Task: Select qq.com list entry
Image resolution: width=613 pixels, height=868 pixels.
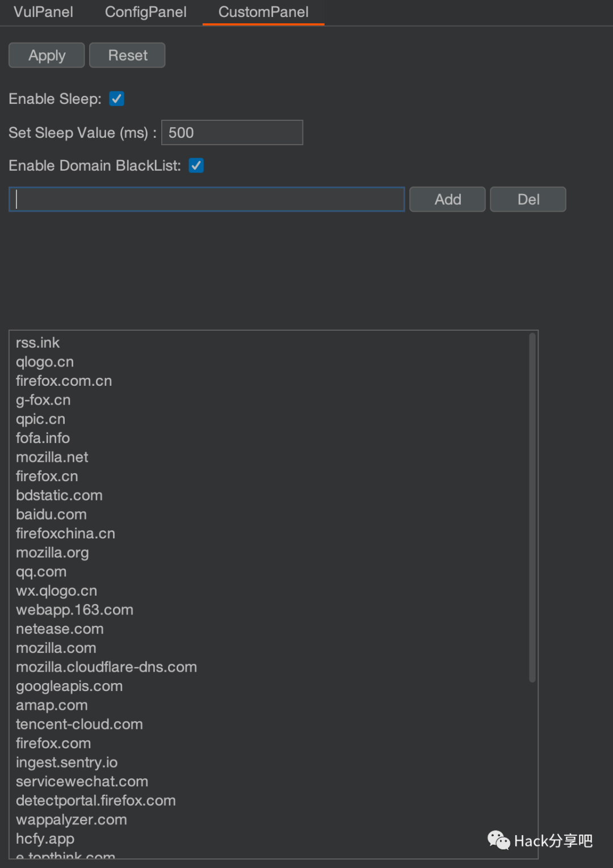Action: pyautogui.click(x=41, y=572)
